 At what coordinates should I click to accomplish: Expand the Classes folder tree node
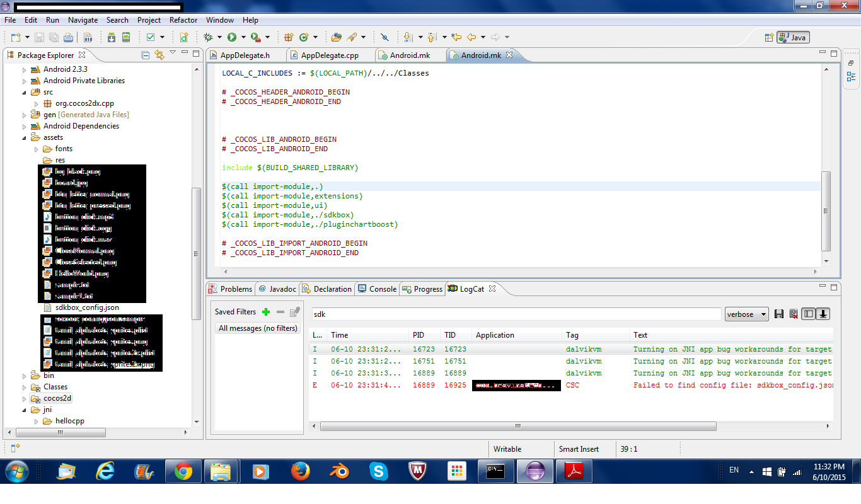click(x=25, y=387)
